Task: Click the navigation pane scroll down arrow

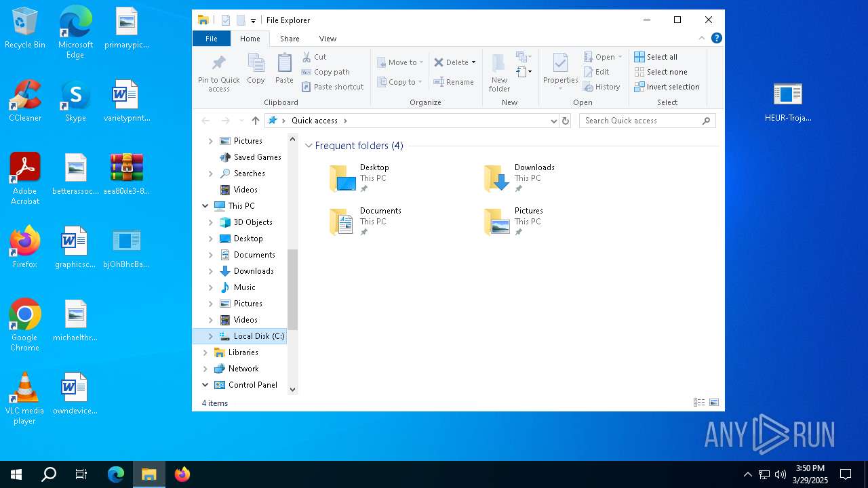Action: tap(293, 390)
